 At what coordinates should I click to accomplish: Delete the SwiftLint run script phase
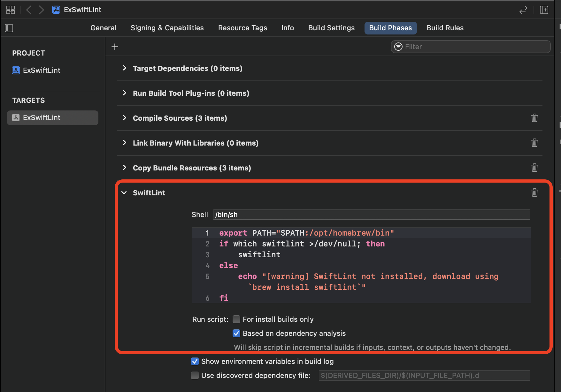pyautogui.click(x=534, y=192)
